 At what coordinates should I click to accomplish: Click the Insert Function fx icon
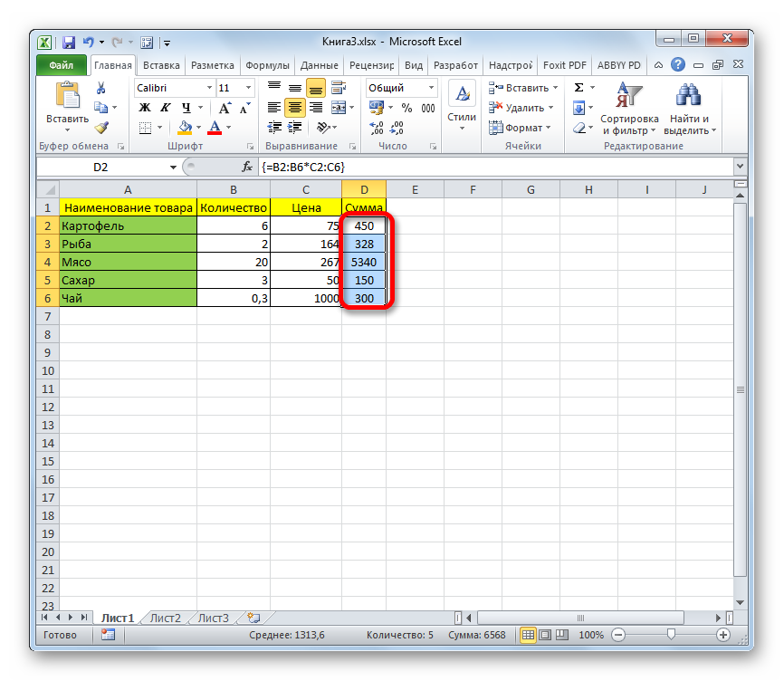[x=247, y=168]
